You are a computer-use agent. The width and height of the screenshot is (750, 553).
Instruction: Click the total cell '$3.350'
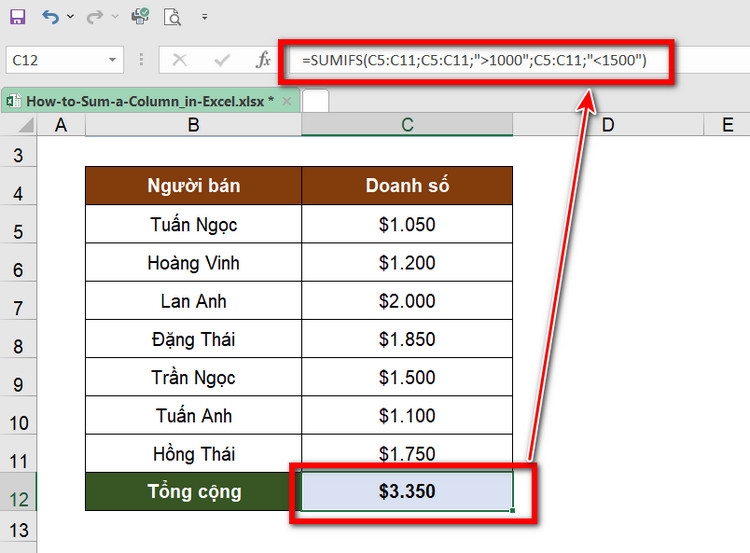407,492
